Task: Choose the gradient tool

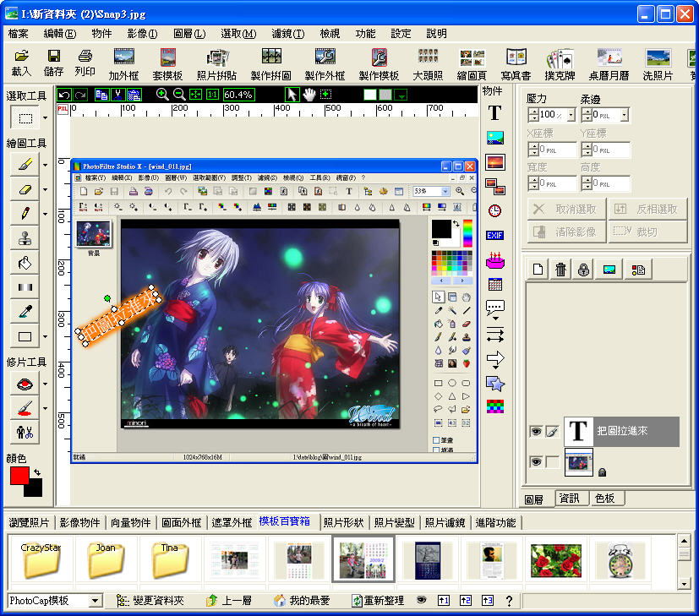Action: coord(25,287)
